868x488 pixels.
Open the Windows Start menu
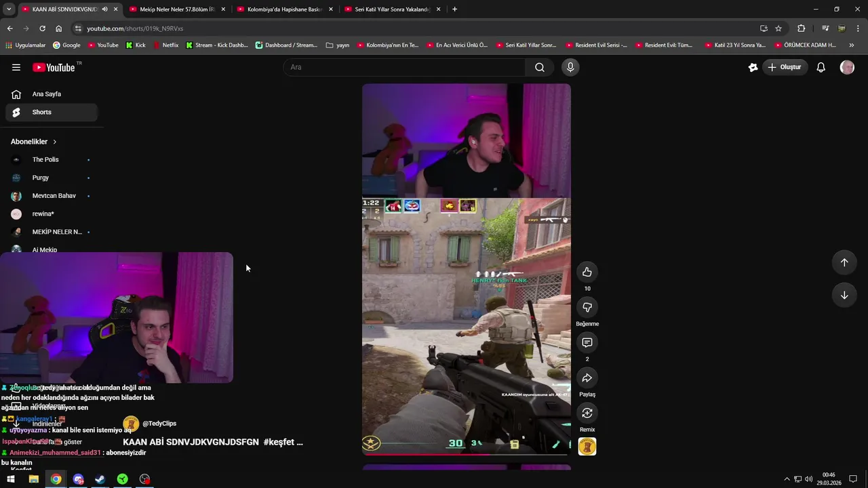pos(11,479)
